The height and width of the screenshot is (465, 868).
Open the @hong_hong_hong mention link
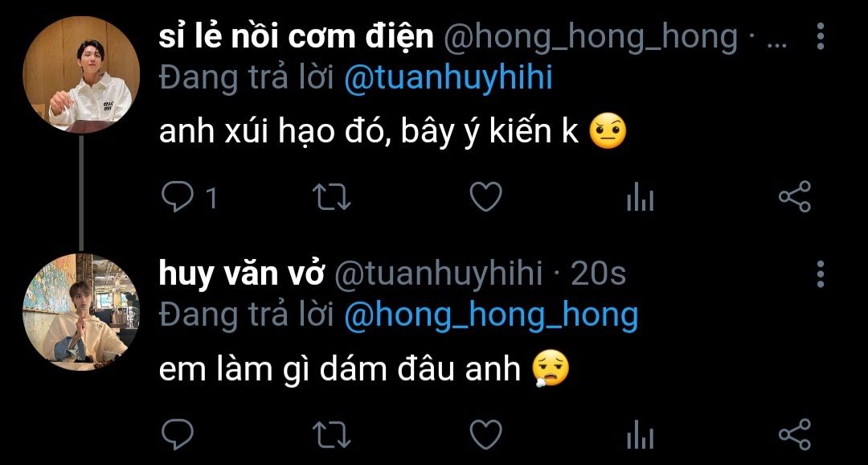[491, 316]
